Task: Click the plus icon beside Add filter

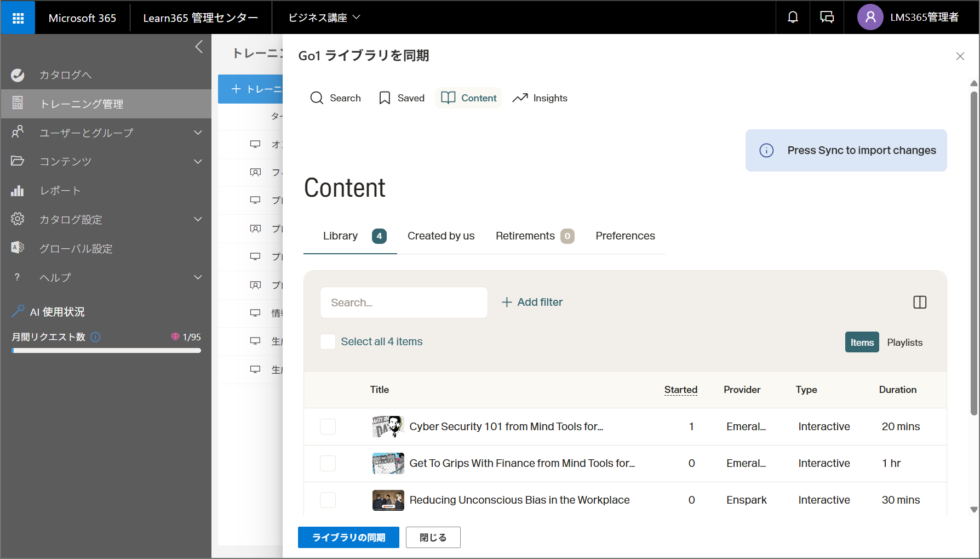Action: (507, 302)
